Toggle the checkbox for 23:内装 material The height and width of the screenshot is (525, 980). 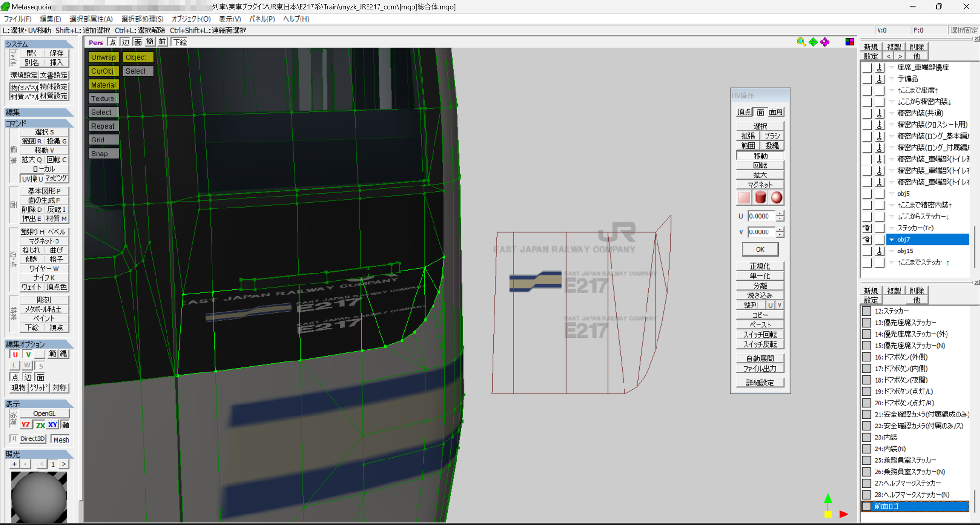point(866,437)
